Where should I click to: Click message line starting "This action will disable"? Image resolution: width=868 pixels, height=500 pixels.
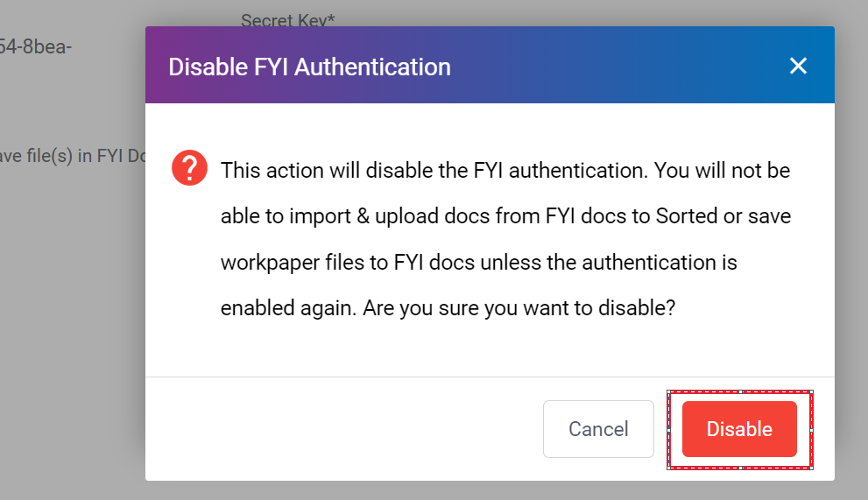click(505, 170)
